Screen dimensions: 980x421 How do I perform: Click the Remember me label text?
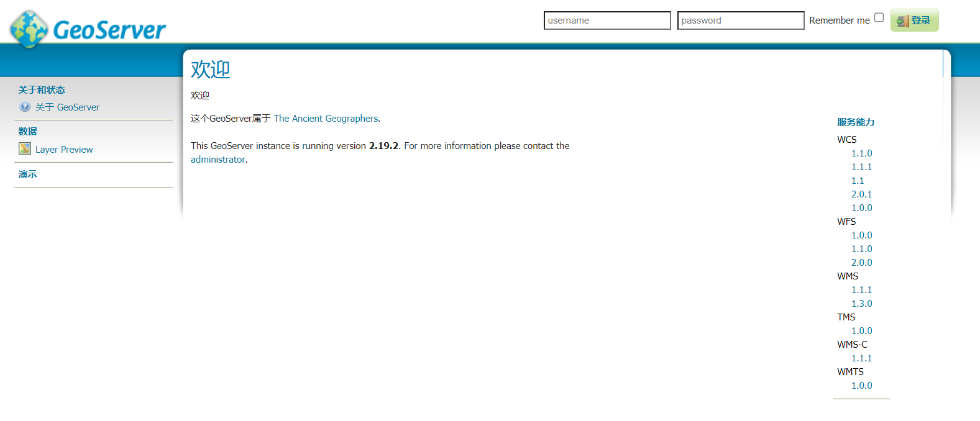point(840,20)
